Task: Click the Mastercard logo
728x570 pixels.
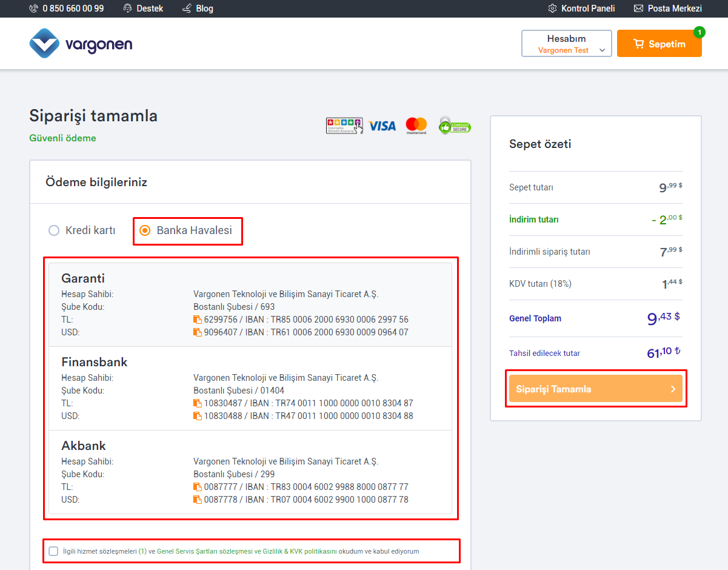Action: click(416, 126)
